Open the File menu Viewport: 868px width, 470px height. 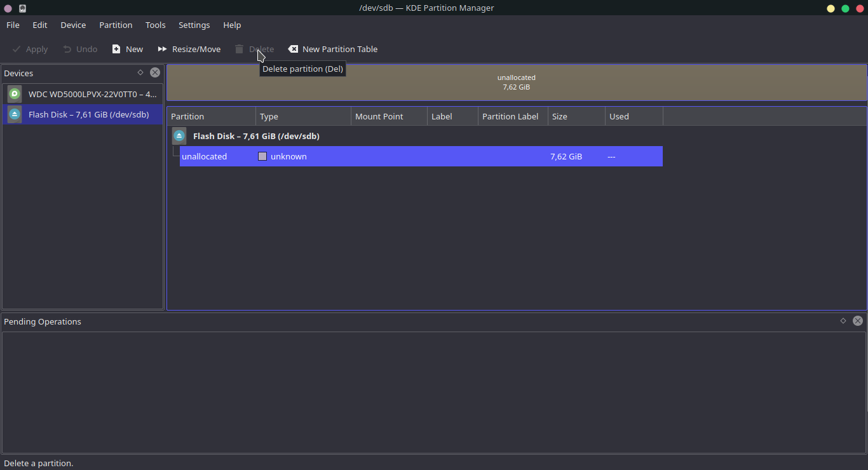[x=13, y=25]
